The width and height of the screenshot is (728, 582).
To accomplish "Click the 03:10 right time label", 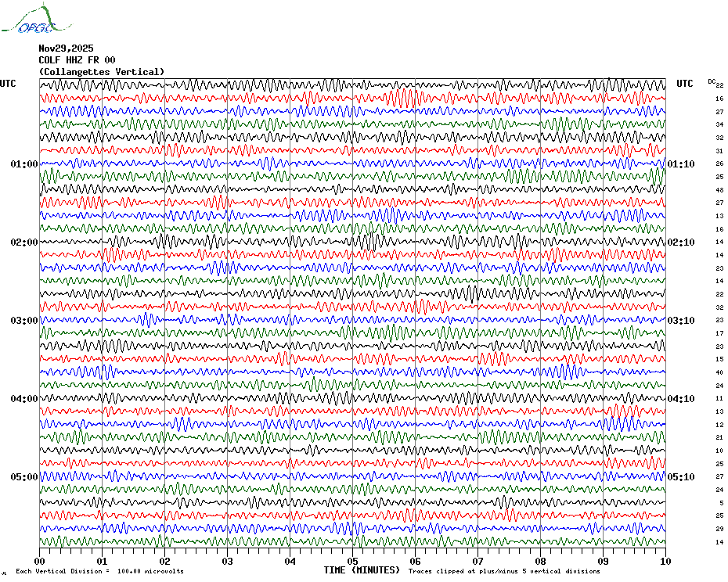I will (x=681, y=321).
